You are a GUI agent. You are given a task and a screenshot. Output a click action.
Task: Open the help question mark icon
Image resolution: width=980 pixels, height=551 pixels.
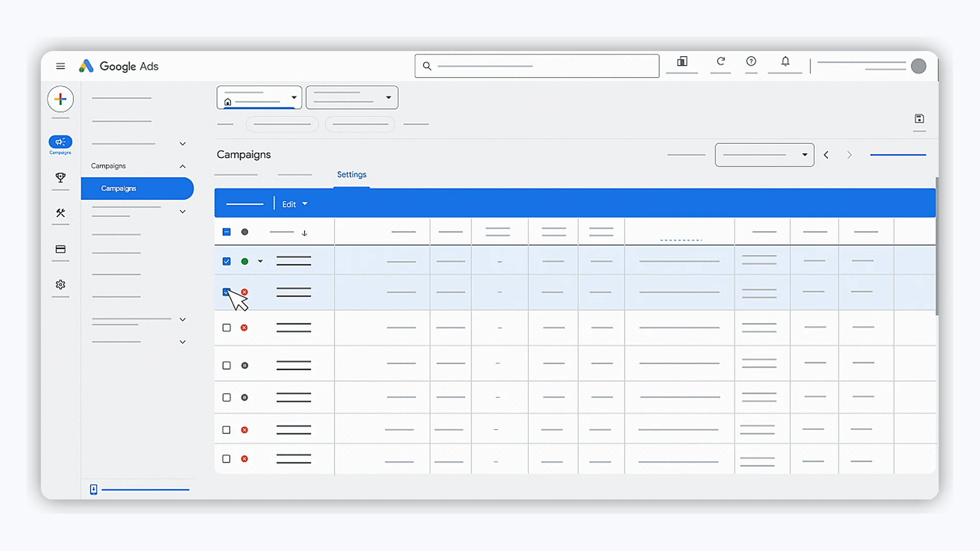pos(751,62)
